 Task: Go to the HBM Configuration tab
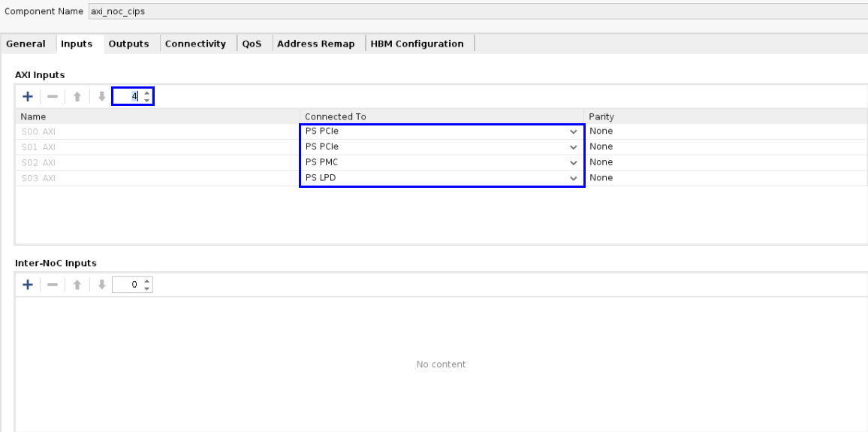pos(417,44)
